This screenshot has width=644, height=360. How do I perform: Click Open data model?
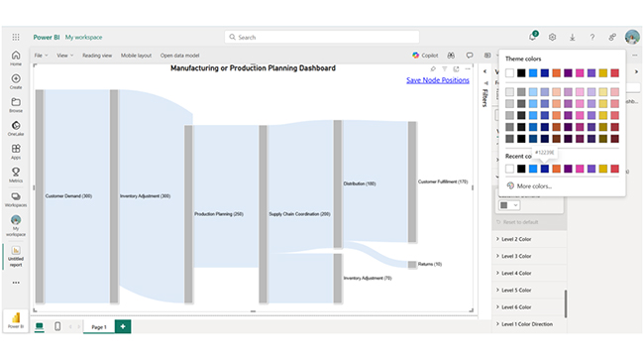pyautogui.click(x=179, y=56)
